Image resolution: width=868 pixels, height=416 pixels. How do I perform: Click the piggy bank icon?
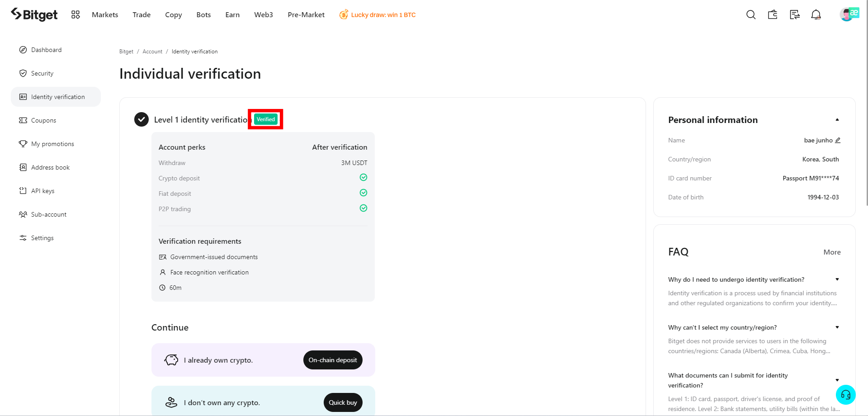click(171, 360)
